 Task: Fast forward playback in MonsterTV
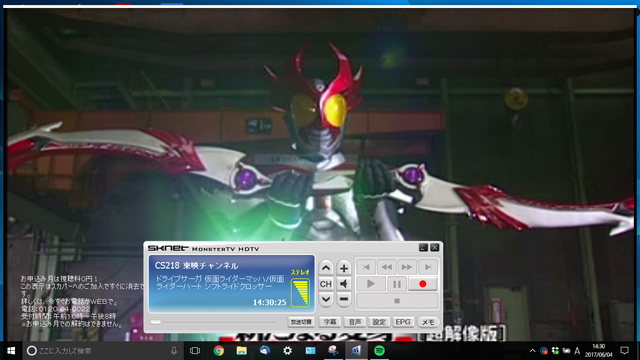point(407,267)
